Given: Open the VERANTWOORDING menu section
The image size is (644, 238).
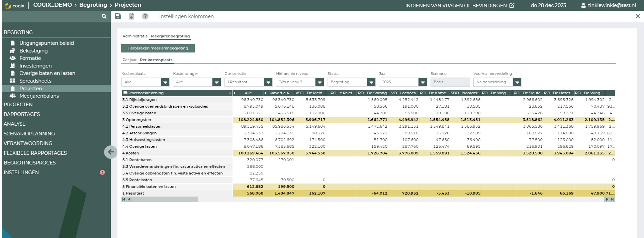Looking at the screenshot, I should (28, 143).
